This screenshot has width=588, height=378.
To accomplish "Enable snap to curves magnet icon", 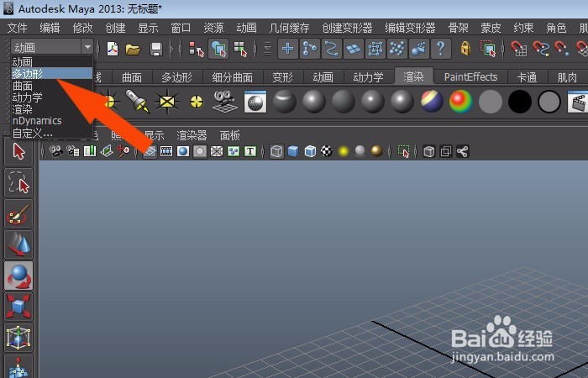I will pyautogui.click(x=540, y=49).
